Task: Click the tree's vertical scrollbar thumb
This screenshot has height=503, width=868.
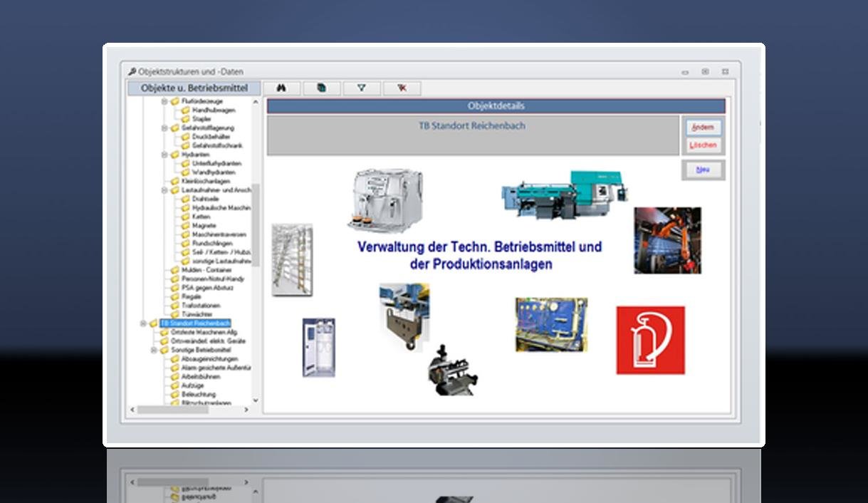Action: click(x=256, y=225)
